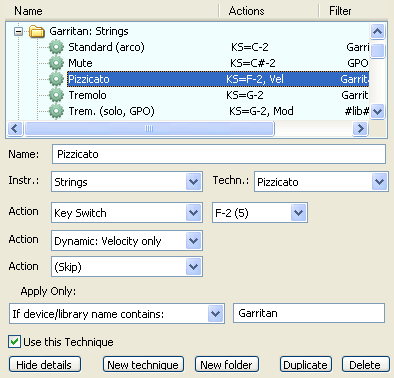Click the New folder button
394x378 pixels.
(227, 365)
